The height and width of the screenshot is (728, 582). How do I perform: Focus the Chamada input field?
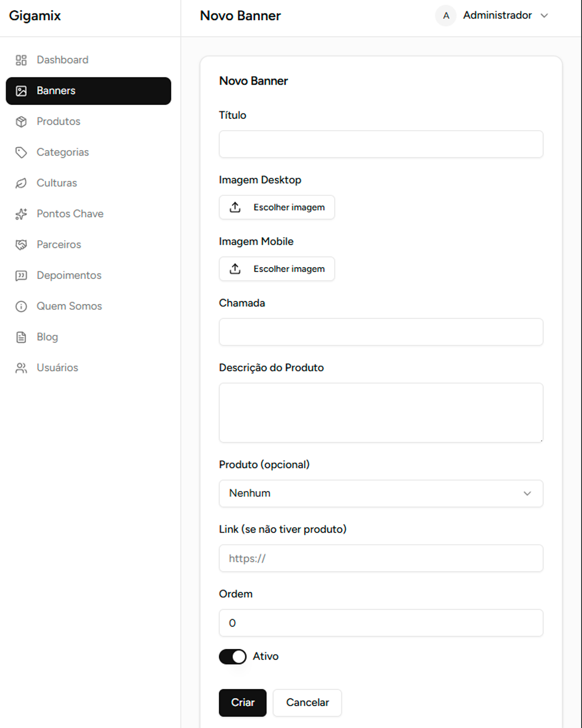(x=381, y=332)
